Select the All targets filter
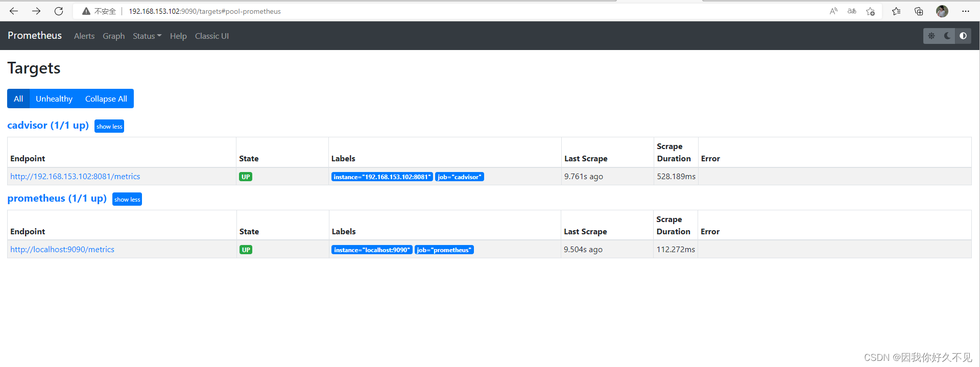 18,99
